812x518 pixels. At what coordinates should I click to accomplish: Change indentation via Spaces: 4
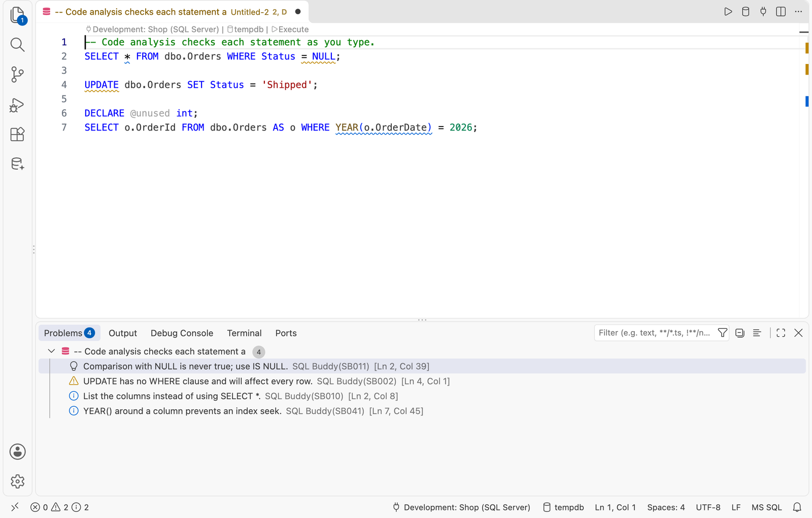point(666,507)
